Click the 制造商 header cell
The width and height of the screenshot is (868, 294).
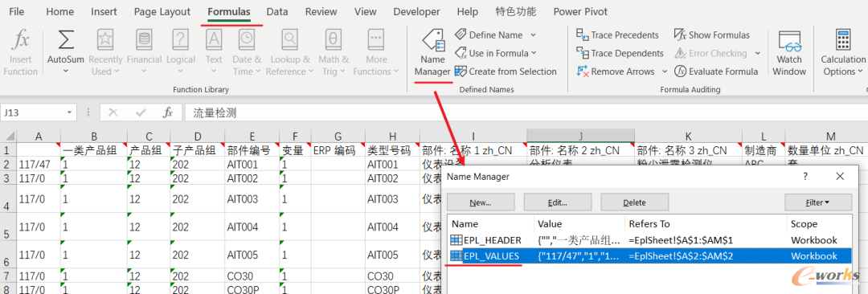(x=764, y=150)
